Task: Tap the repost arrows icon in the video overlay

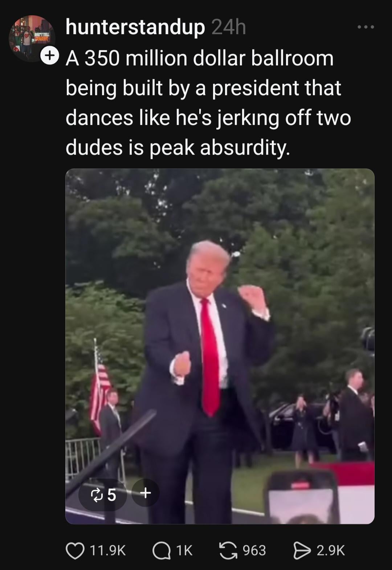Action: (x=96, y=494)
